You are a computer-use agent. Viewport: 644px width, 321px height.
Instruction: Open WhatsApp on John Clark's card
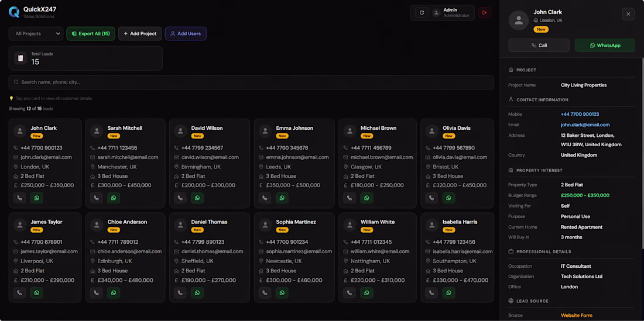coord(36,198)
